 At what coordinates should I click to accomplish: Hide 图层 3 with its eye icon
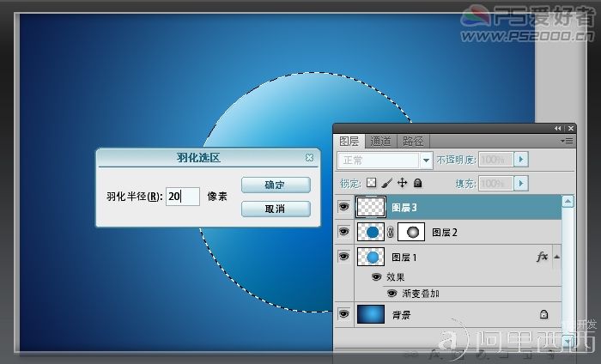click(x=343, y=207)
